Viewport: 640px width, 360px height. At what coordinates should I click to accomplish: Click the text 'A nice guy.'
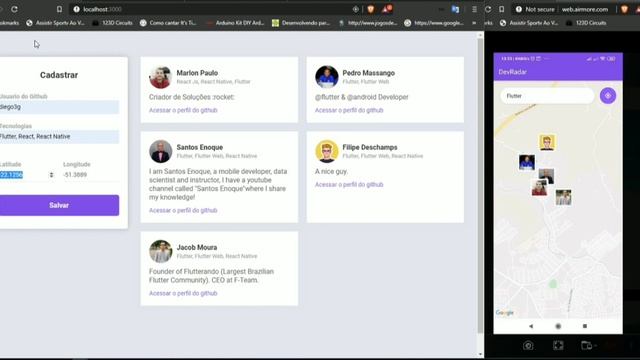331,171
